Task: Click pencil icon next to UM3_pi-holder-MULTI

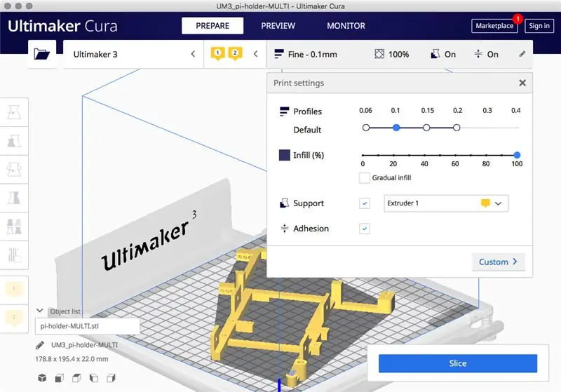Action: 40,345
